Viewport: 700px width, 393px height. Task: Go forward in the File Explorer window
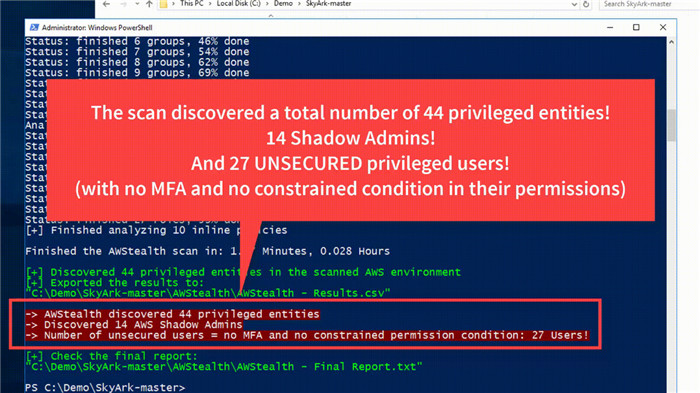click(x=123, y=4)
